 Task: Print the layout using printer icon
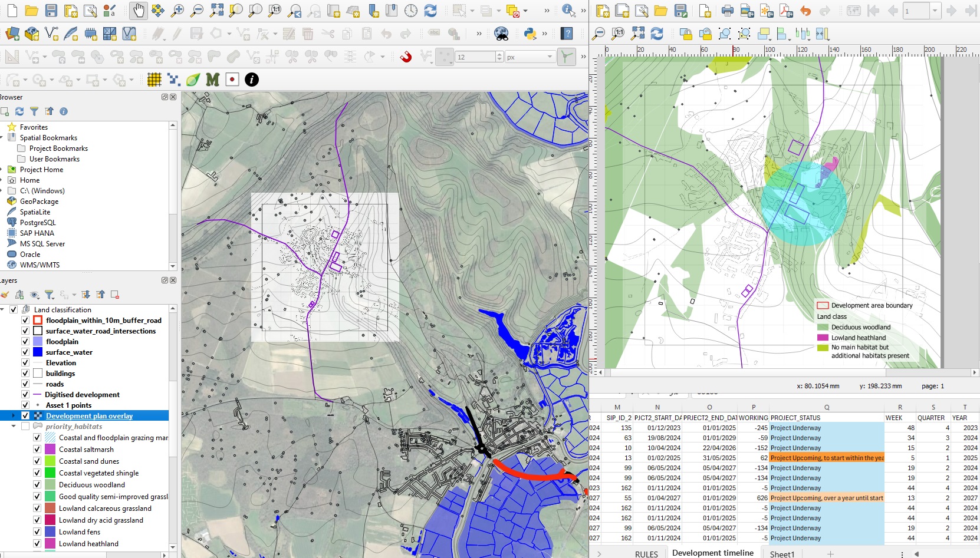[728, 11]
